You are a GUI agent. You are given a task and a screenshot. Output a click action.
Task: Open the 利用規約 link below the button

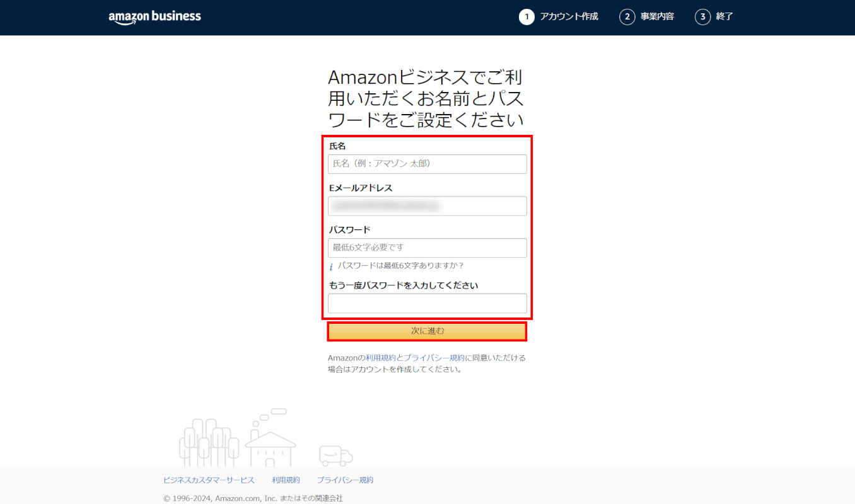[381, 358]
